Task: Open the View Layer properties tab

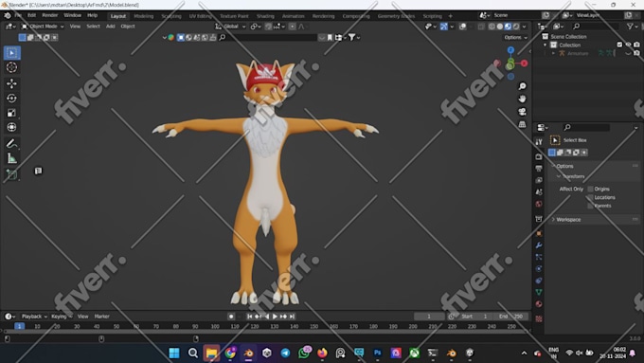Action: pos(539,180)
